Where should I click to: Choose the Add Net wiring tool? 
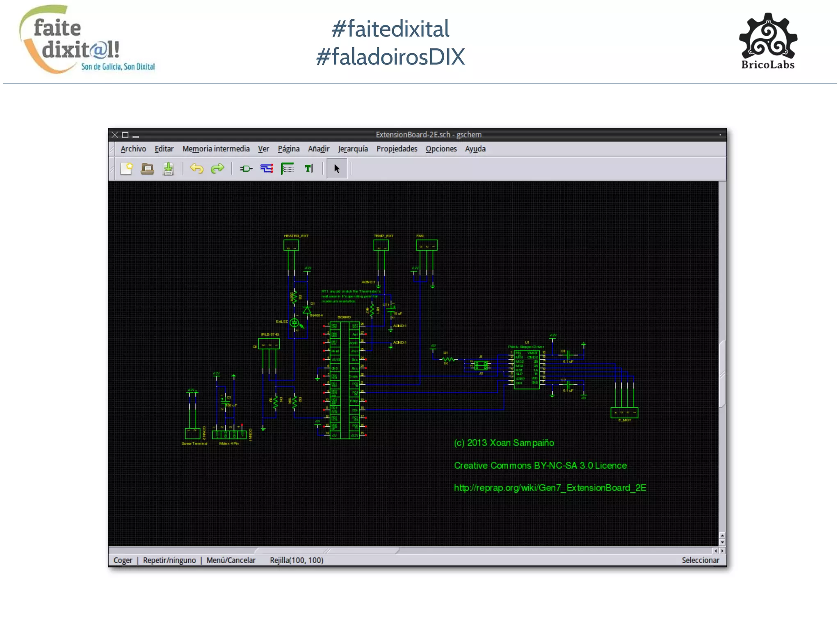267,169
